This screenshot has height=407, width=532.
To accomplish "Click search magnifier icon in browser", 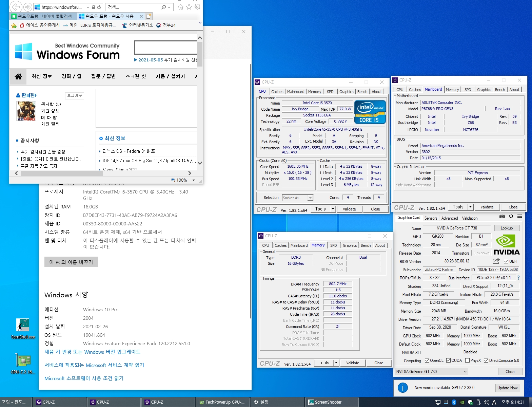I will pyautogui.click(x=164, y=7).
